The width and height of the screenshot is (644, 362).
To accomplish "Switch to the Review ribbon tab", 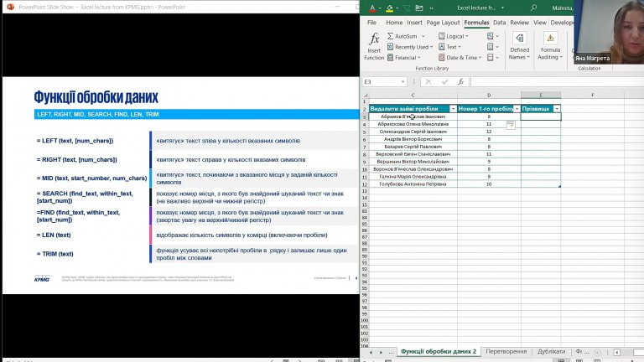I will pos(520,23).
